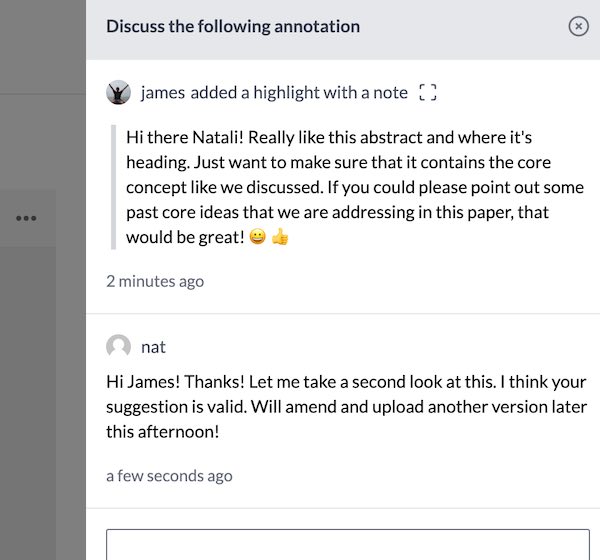The image size is (600, 560).
Task: Click the dimmed area above the dots menu
Action: point(43,142)
